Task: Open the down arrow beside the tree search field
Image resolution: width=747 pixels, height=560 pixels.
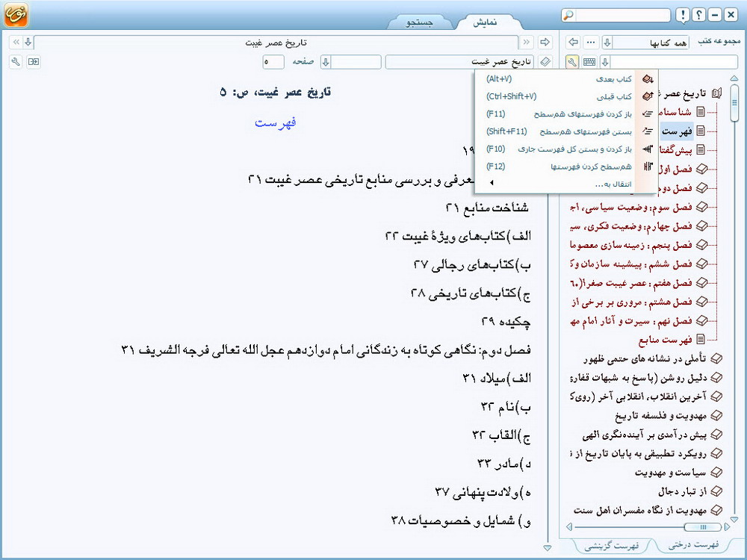Action: coord(605,62)
